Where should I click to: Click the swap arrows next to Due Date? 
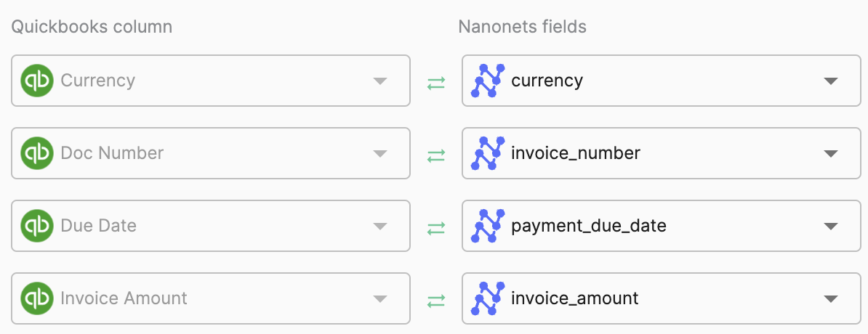[x=435, y=229]
